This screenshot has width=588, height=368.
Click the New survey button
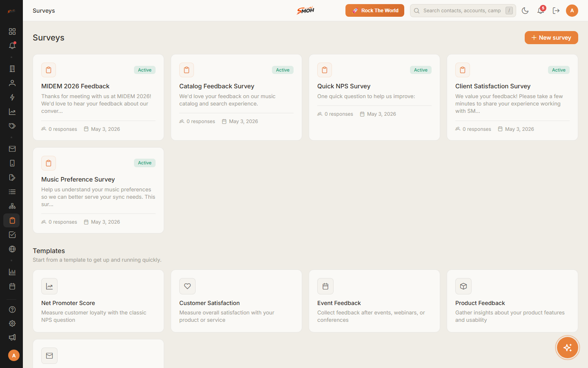click(x=551, y=38)
